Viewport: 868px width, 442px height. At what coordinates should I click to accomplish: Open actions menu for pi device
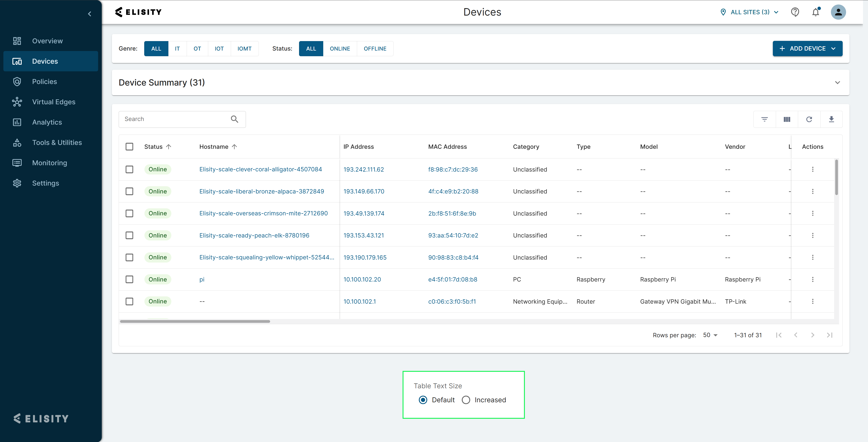pos(812,279)
